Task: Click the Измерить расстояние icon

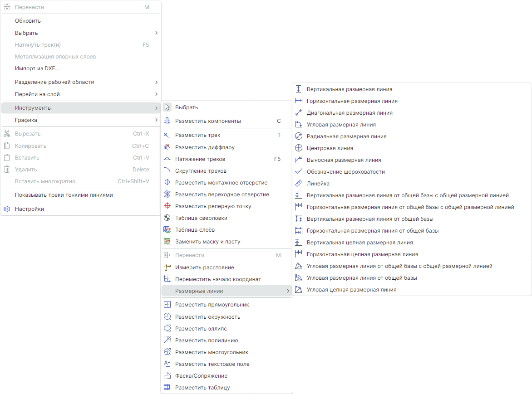Action: pyautogui.click(x=167, y=268)
